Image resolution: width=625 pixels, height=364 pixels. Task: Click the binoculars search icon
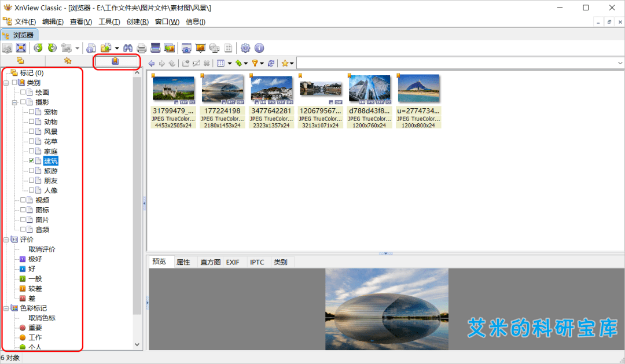(x=128, y=47)
